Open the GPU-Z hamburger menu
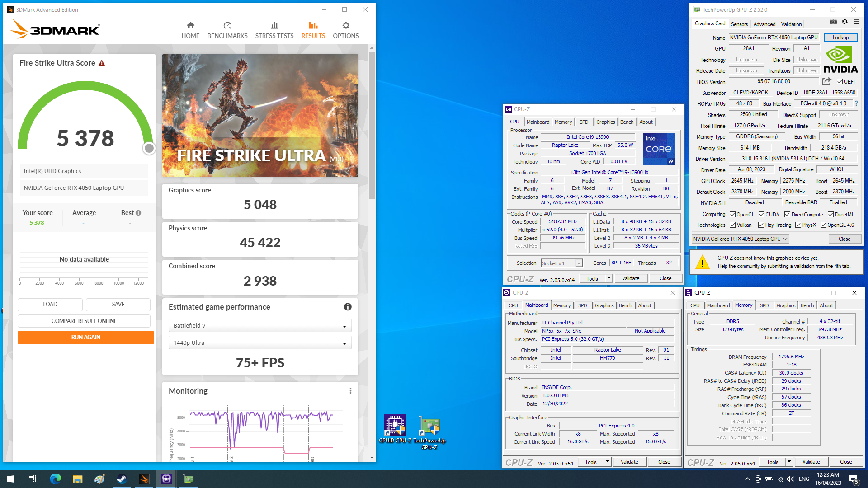 tap(856, 22)
